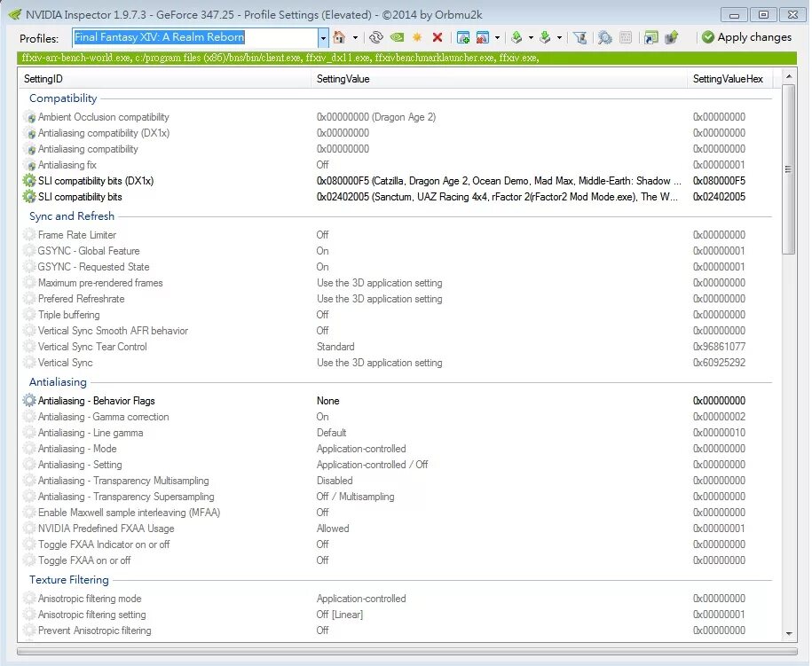The width and height of the screenshot is (812, 666).
Task: Click gear icon beside SLI compatibility bits
Action: click(x=29, y=197)
